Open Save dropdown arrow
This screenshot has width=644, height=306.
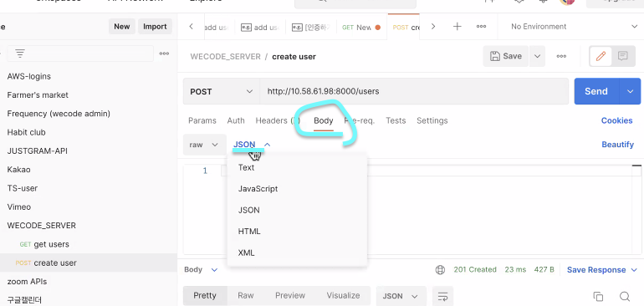click(x=537, y=56)
